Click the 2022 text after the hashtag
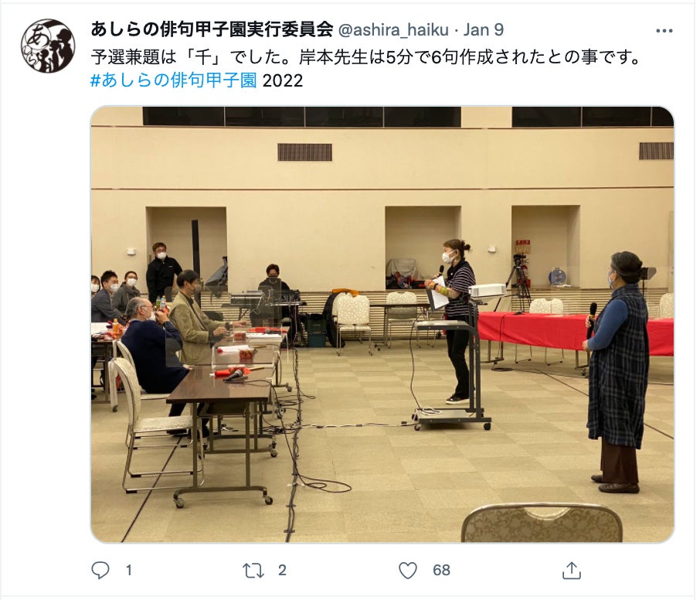700x600 pixels. coord(283,81)
